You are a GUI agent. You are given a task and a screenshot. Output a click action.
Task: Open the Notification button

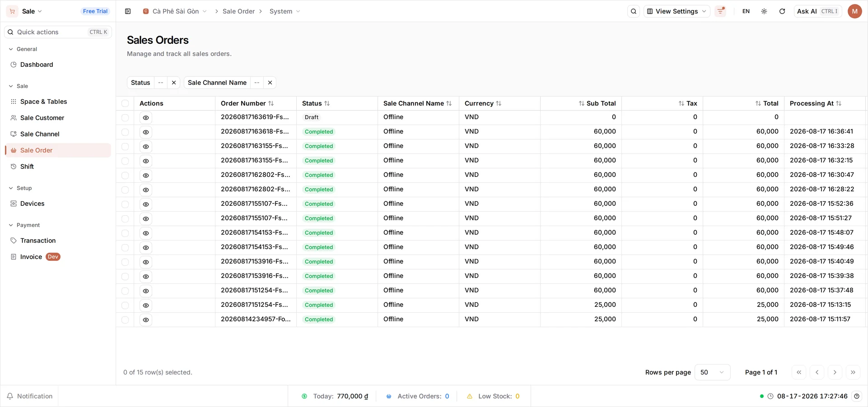(29, 396)
